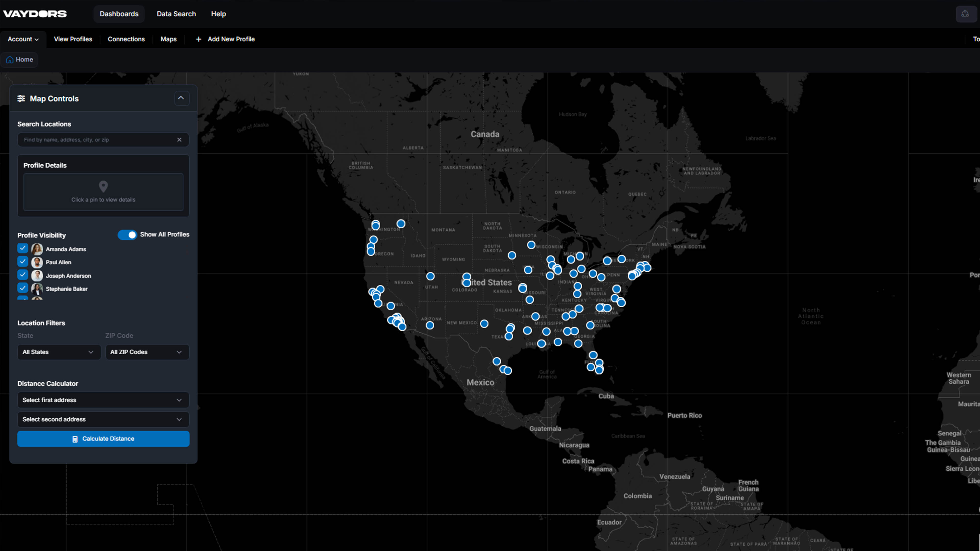Screen dimensions: 980x551
Task: Uncheck Amanda Adams visibility checkbox
Action: click(x=23, y=248)
